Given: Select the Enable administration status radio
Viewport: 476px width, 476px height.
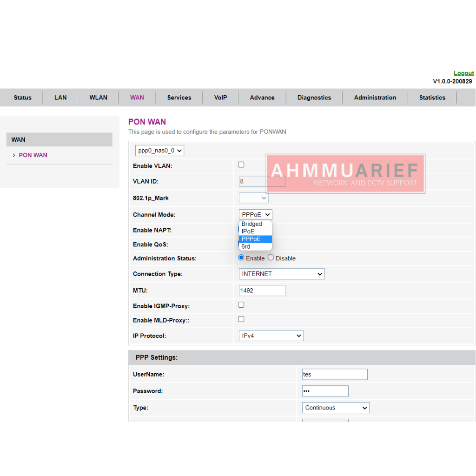Looking at the screenshot, I should click(241, 258).
